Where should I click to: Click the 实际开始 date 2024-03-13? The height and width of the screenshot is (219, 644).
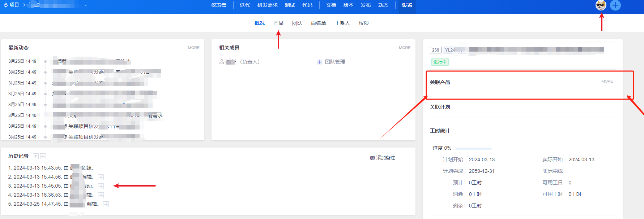click(x=581, y=159)
